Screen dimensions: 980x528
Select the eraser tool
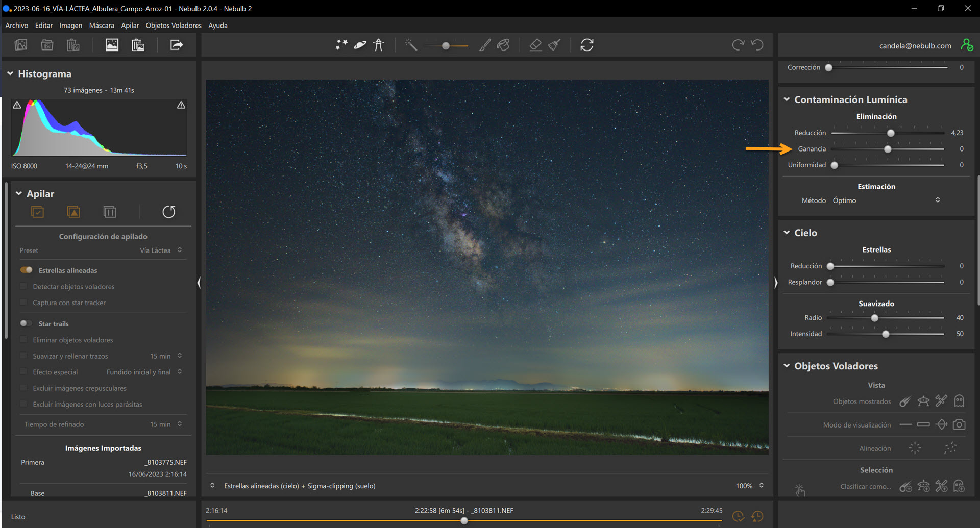point(535,45)
